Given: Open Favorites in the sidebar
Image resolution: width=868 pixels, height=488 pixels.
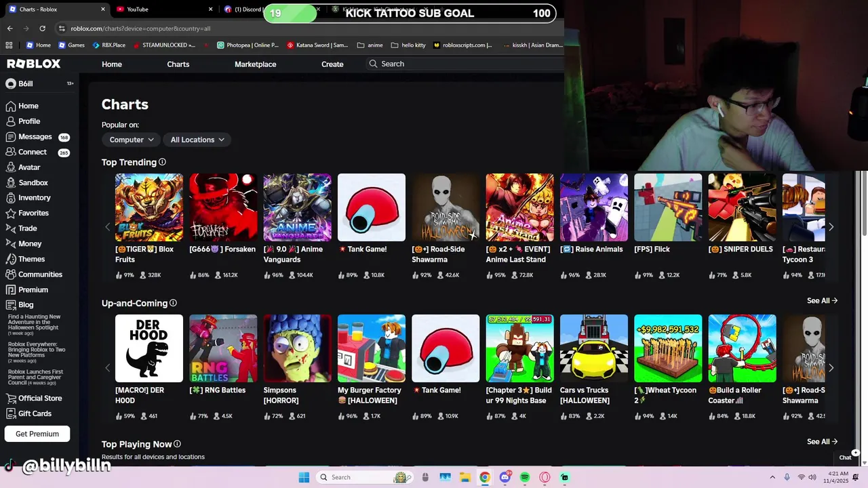Looking at the screenshot, I should [27, 213].
